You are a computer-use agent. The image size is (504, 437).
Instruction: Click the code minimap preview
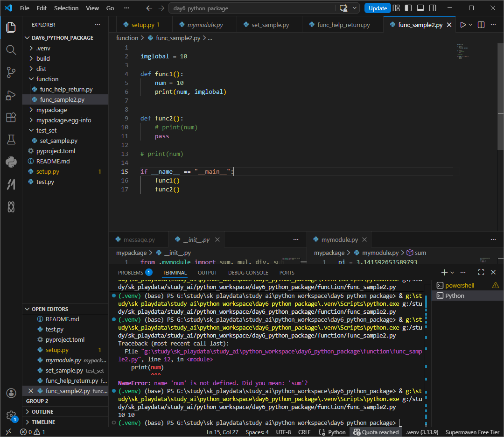(463, 51)
